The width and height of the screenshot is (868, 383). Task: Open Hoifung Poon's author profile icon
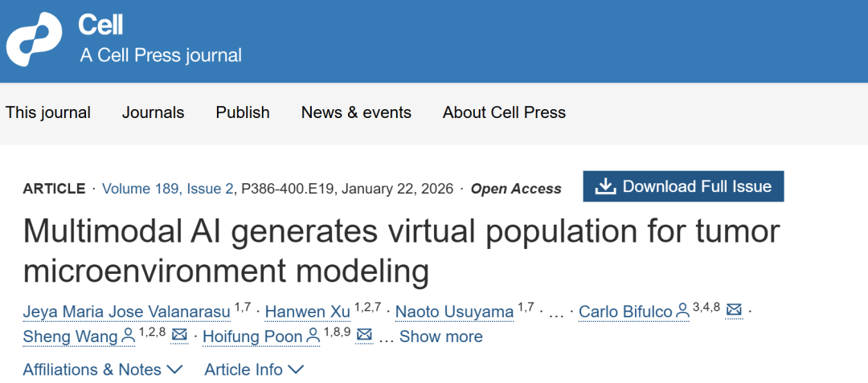[313, 336]
